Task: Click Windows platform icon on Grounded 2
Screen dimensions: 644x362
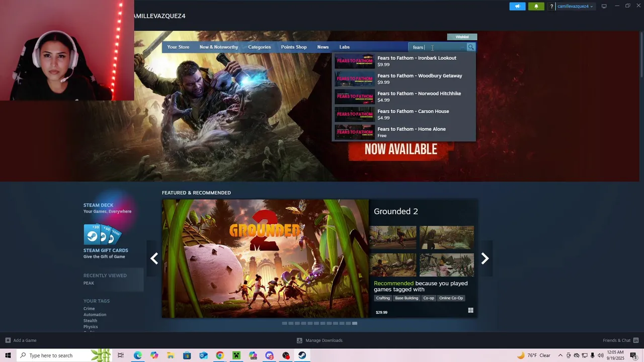Action: pyautogui.click(x=471, y=311)
